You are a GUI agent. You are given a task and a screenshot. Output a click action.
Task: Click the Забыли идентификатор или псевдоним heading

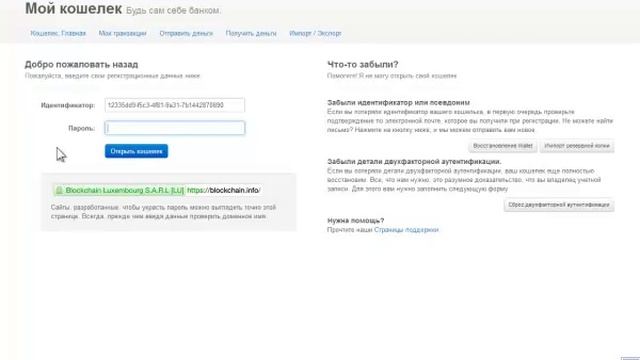(x=398, y=103)
